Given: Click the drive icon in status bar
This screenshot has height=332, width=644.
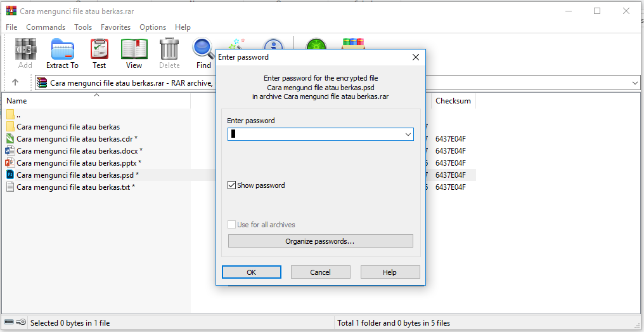Looking at the screenshot, I should [9, 322].
